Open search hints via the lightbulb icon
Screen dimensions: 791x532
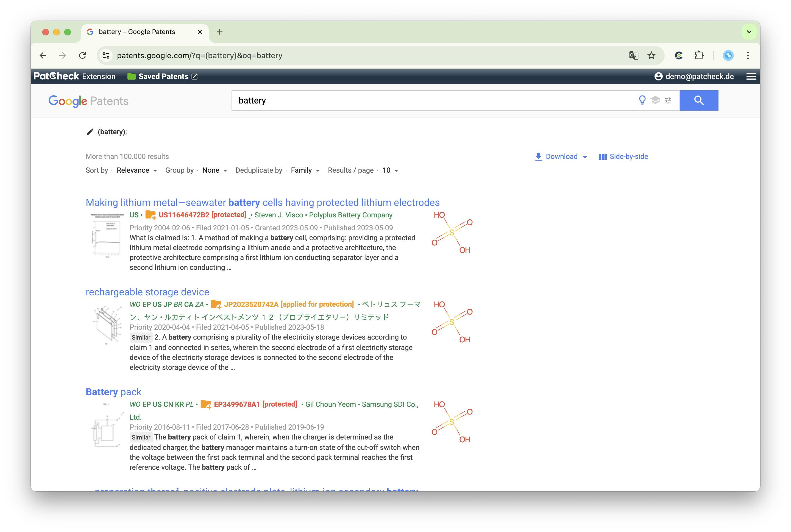pyautogui.click(x=642, y=100)
